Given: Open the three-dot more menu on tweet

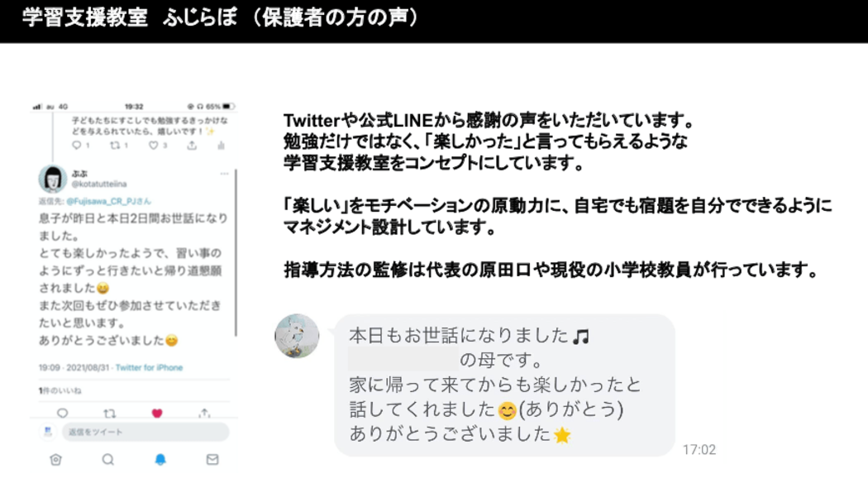Looking at the screenshot, I should (x=224, y=174).
